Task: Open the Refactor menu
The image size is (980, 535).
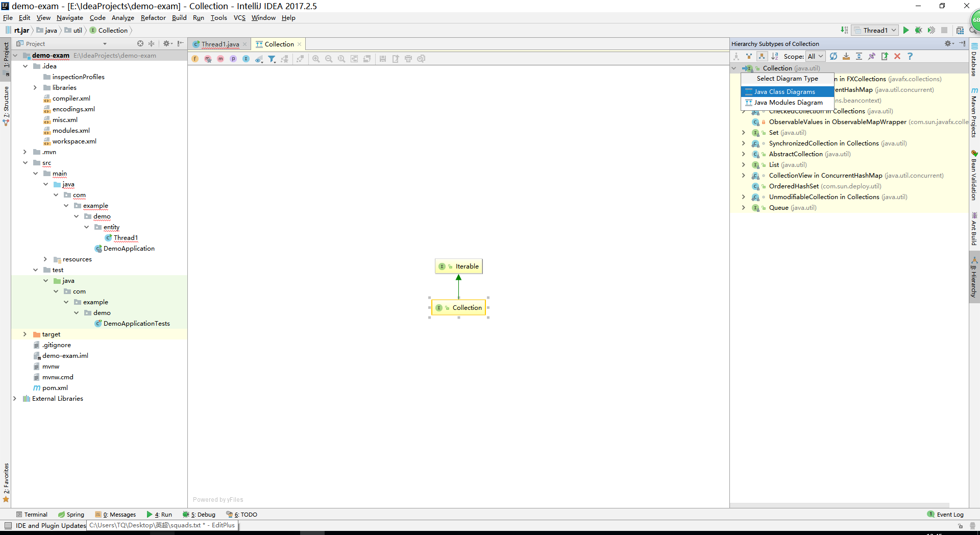Action: pos(153,18)
